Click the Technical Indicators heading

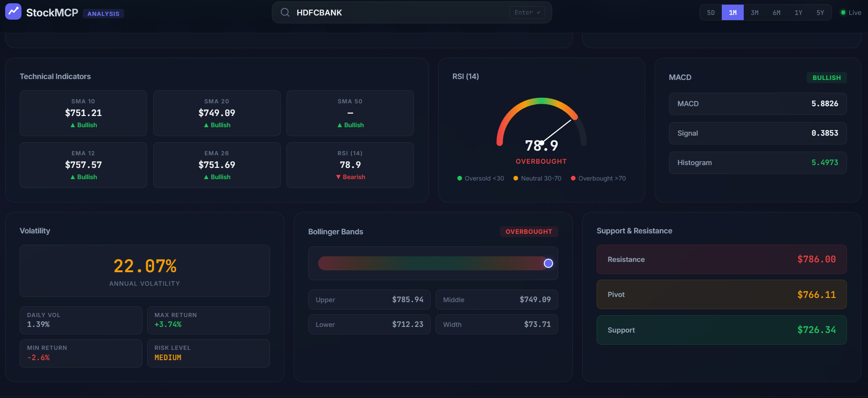(x=55, y=76)
